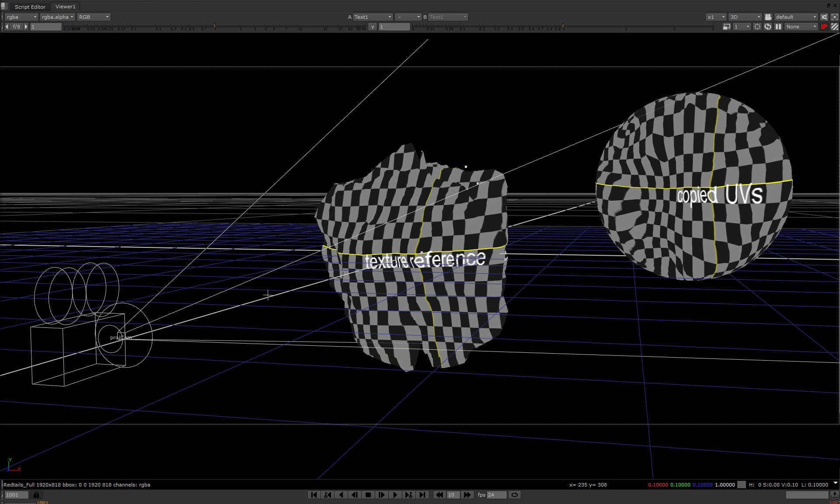Open the 3D view mode dropdown
The image size is (840, 504).
tap(745, 17)
